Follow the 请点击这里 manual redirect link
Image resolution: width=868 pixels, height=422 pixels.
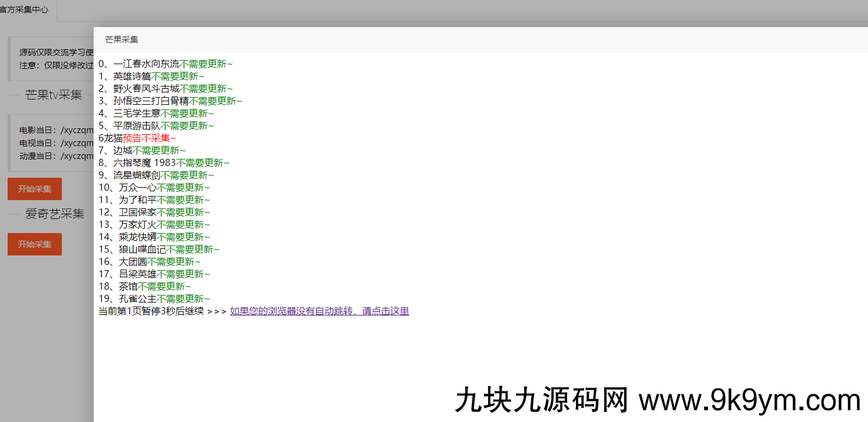(x=319, y=311)
